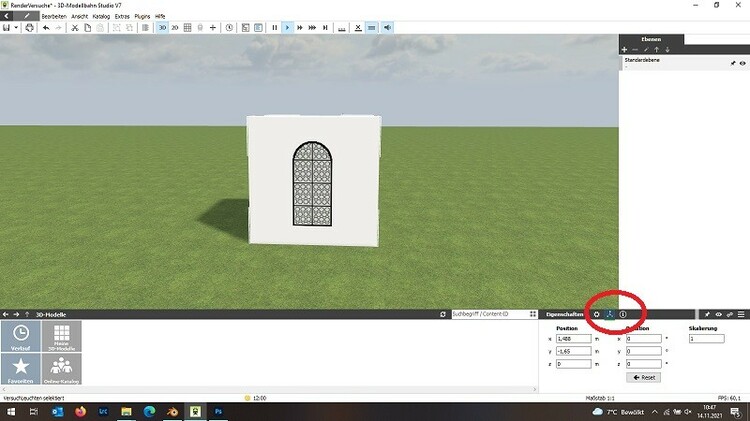Open the properties panel hamburger menu
The height and width of the screenshot is (421, 750).
click(x=741, y=314)
